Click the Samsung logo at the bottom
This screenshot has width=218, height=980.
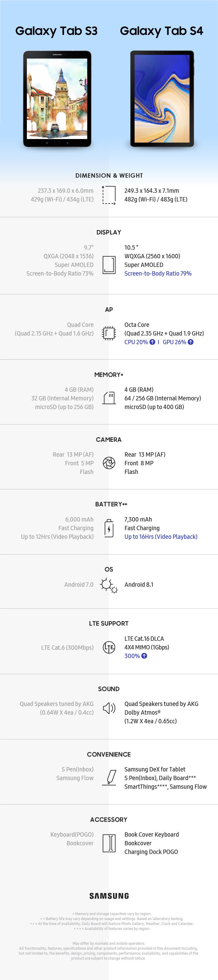tap(109, 896)
